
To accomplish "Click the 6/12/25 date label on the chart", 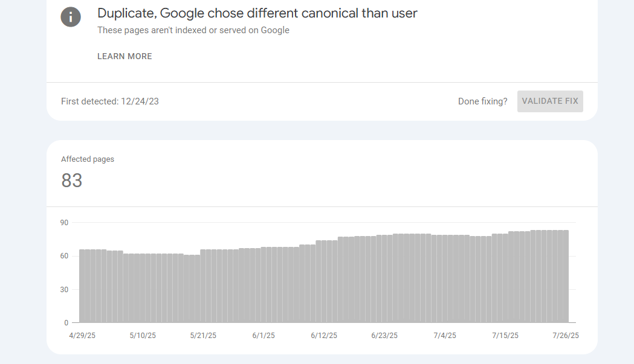I will [x=324, y=335].
